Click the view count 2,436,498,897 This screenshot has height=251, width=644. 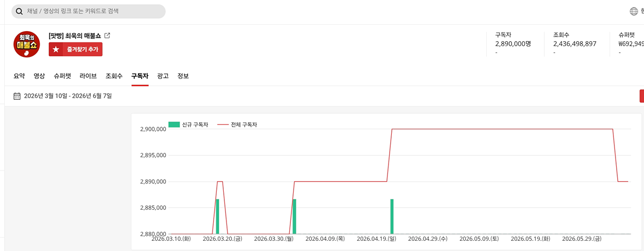(x=575, y=43)
